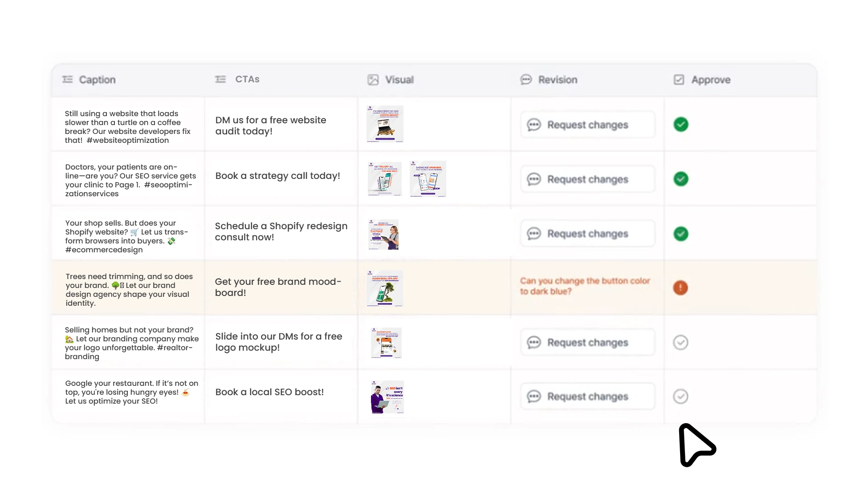Click speech bubble icon in local SEO row
Screen dimensions: 868x502
(x=534, y=397)
